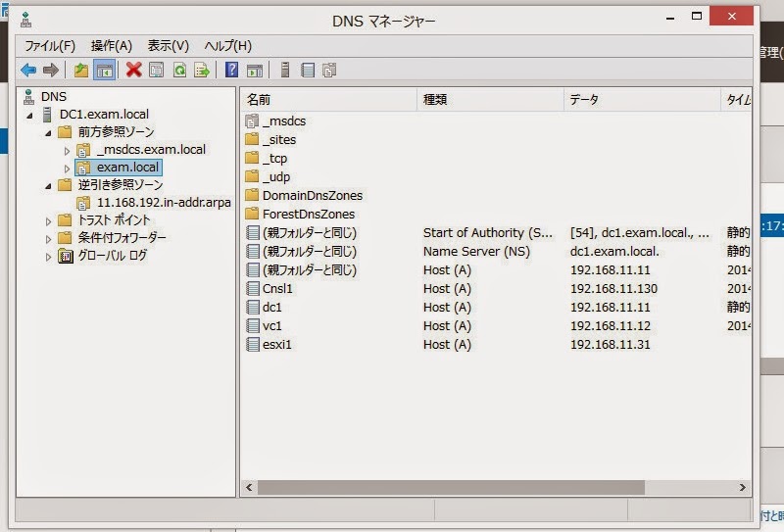Click the Forward arrow in toolbar
Image resolution: width=784 pixels, height=532 pixels.
(51, 70)
